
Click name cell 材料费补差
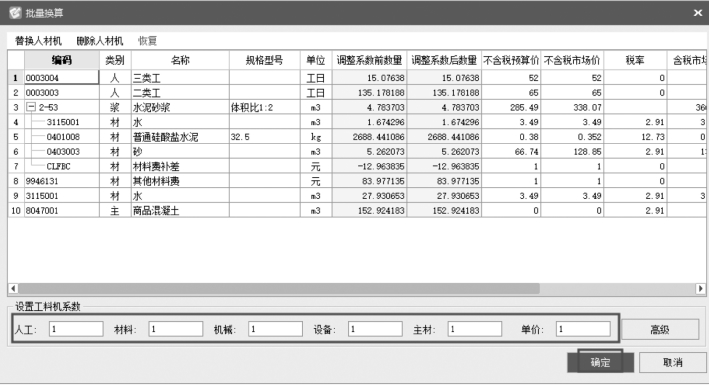coord(180,166)
